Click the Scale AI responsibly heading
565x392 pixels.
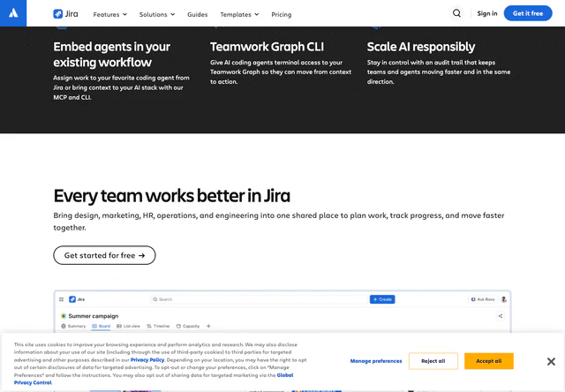421,47
